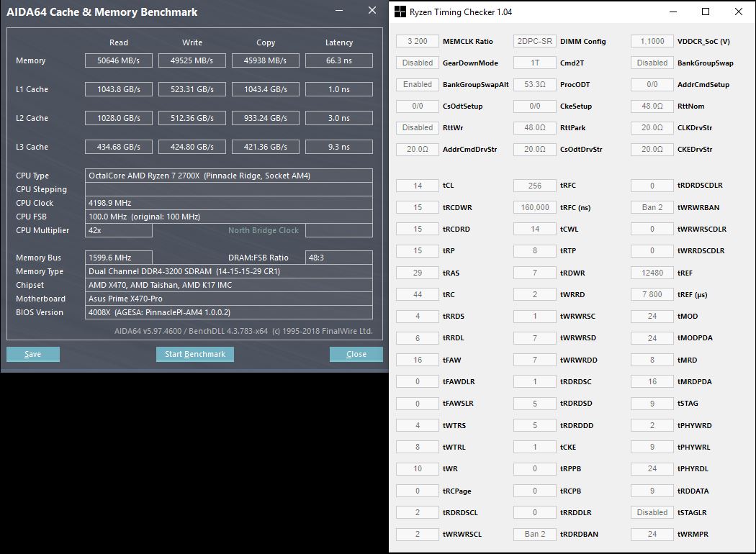Click the ProcODT value 53.3Ω
Screen dimensions: 756x554
[x=535, y=84]
